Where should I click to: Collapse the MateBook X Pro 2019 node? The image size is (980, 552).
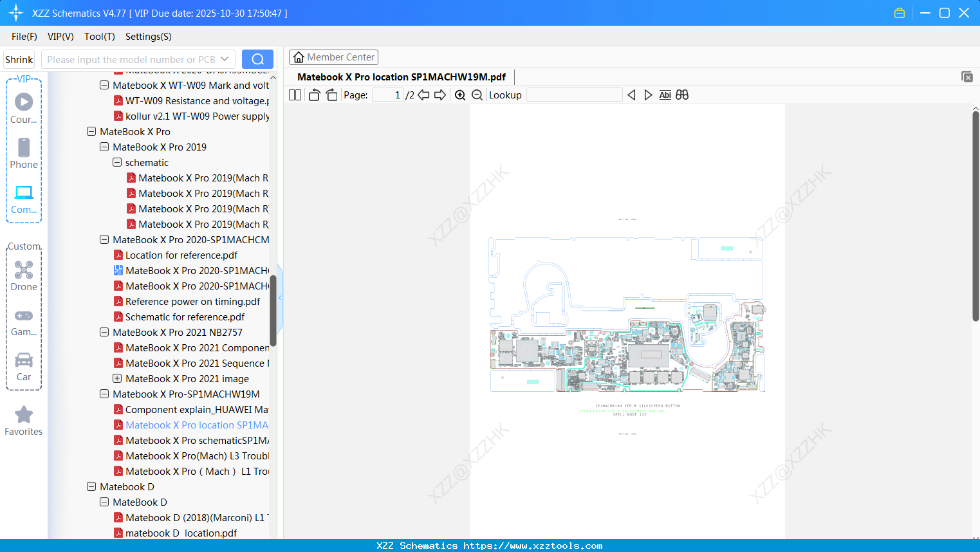coord(104,147)
